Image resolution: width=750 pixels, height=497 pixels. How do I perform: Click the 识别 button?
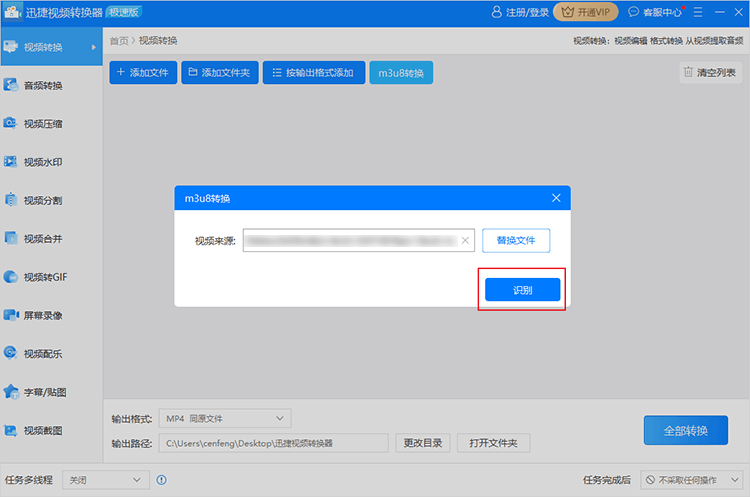click(522, 290)
